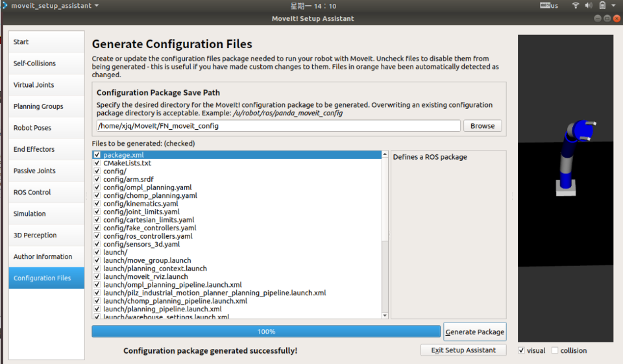Open the Virtual Joints step
The width and height of the screenshot is (623, 364).
[47, 84]
